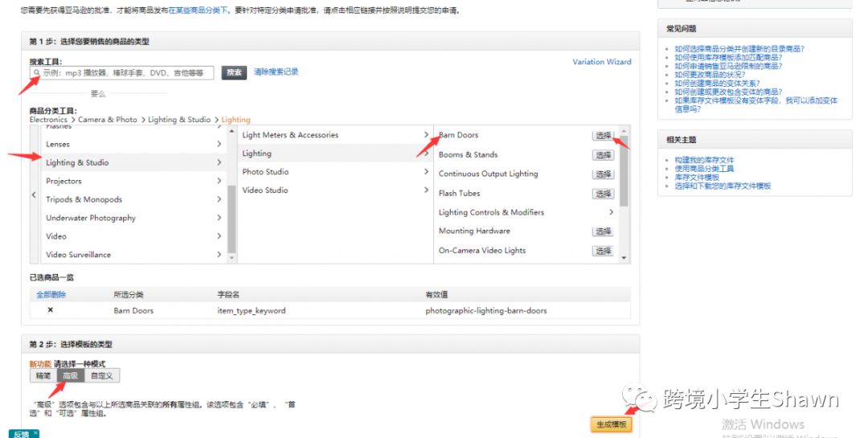Click down arrow of left column scrollbar
This screenshot has height=438, width=868.
[231, 258]
